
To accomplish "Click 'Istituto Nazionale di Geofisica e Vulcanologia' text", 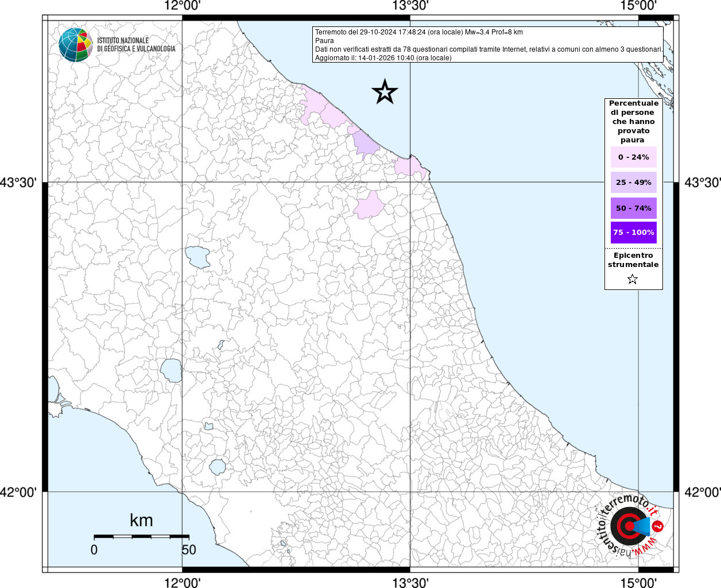I will 136,44.
